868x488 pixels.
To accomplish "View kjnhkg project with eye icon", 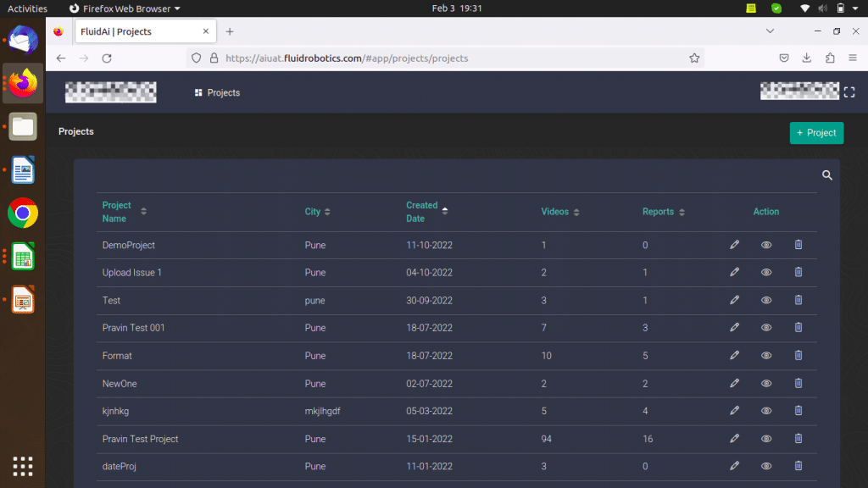I will click(766, 411).
